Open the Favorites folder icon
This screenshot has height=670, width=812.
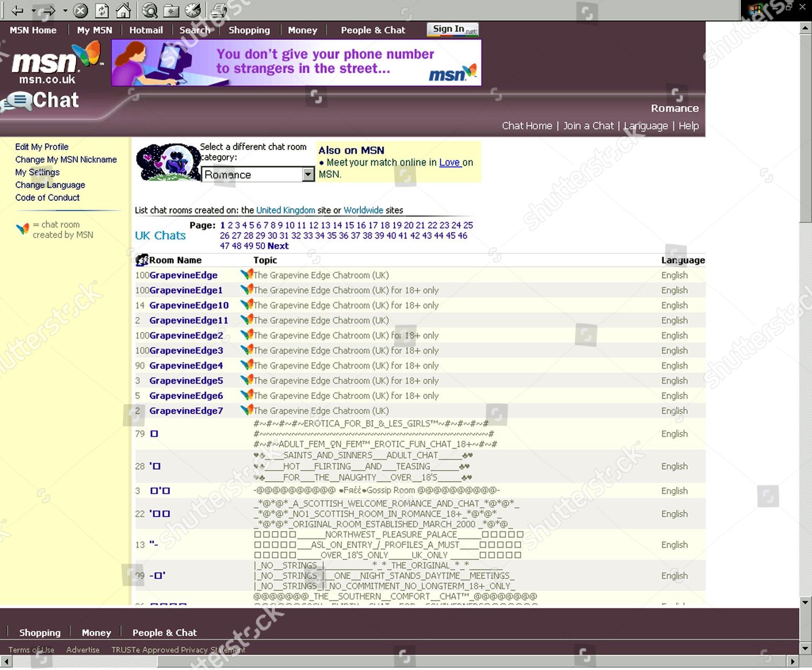(172, 10)
